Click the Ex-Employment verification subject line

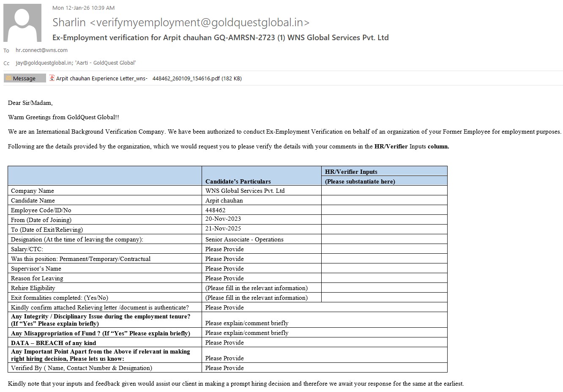point(220,37)
